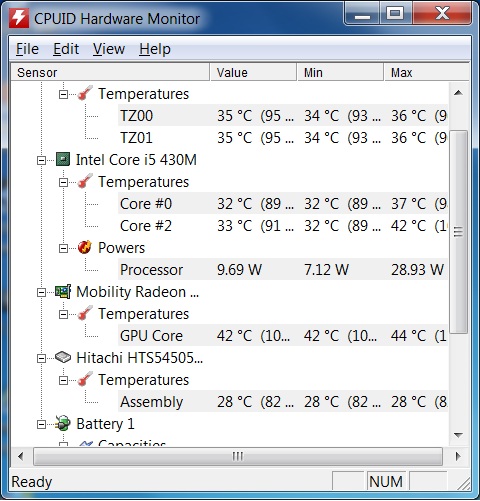Image resolution: width=480 pixels, height=501 pixels.
Task: Click the vertical scrollbar down arrow
Action: click(x=458, y=435)
